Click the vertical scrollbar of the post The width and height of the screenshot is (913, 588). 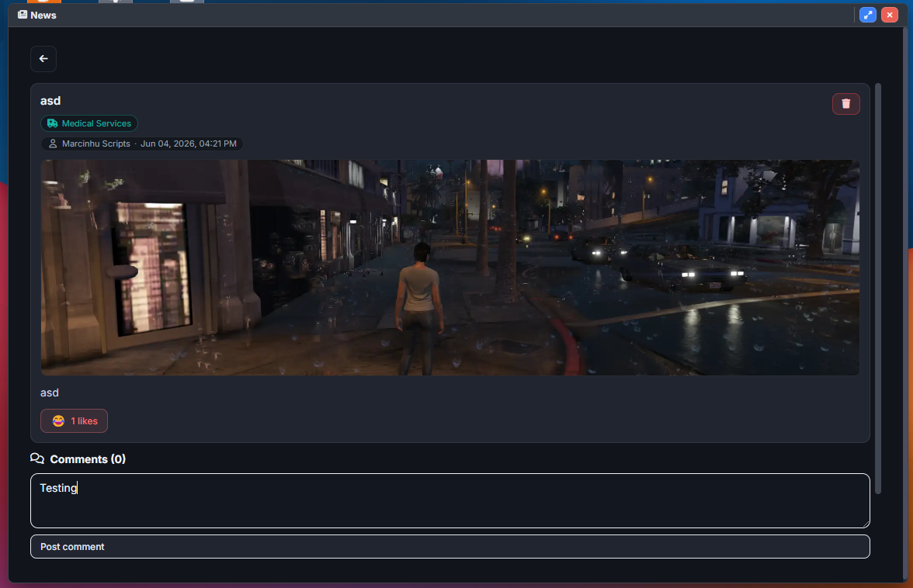[x=877, y=289]
